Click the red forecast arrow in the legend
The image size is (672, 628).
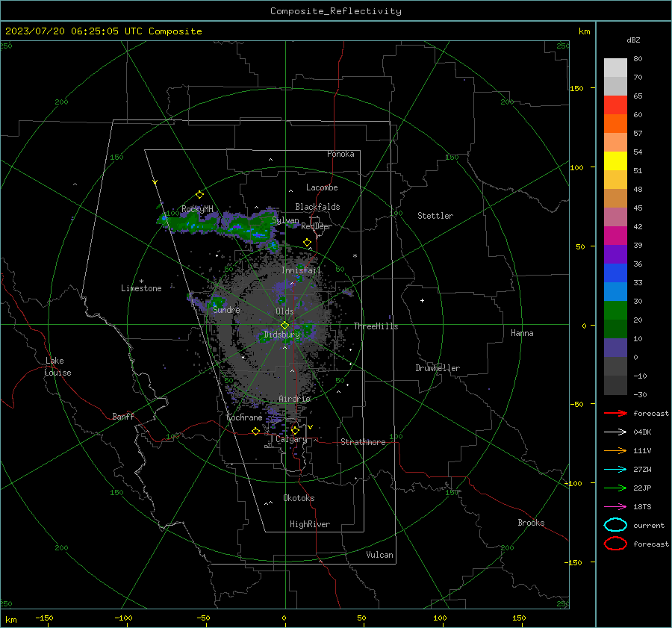[615, 413]
